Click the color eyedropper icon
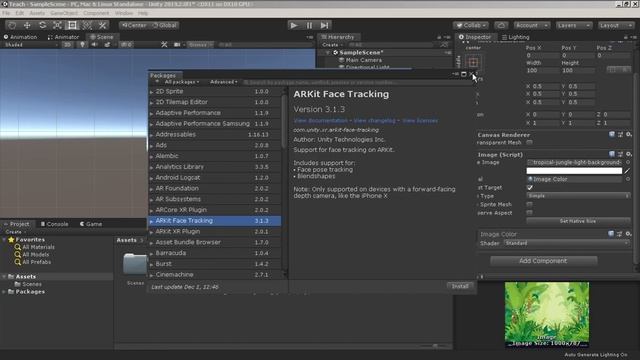 pyautogui.click(x=627, y=171)
